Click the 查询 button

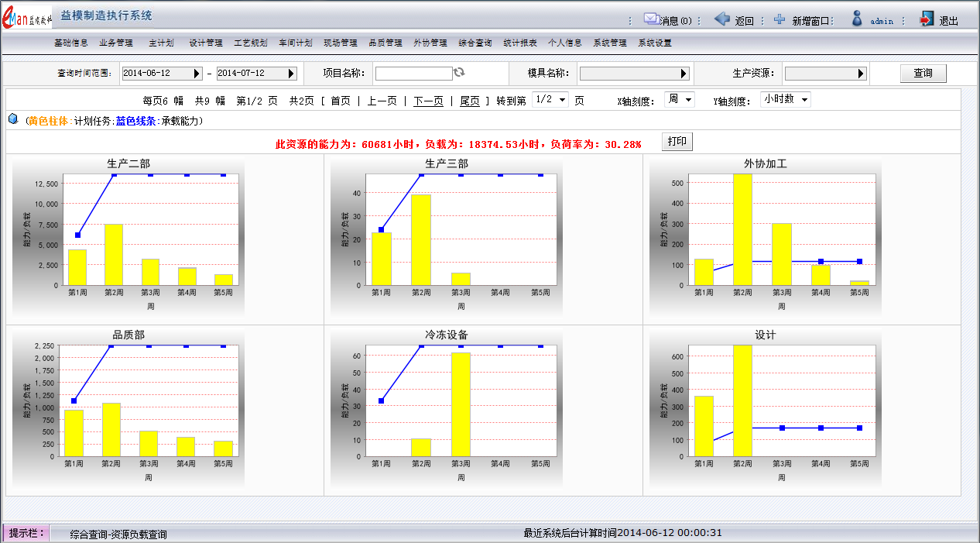(923, 74)
